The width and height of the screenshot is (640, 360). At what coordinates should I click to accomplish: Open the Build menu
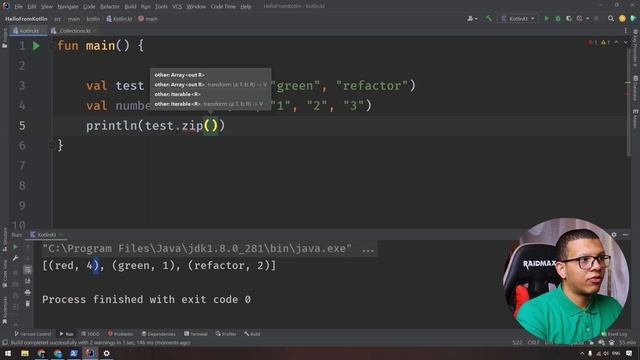click(130, 7)
